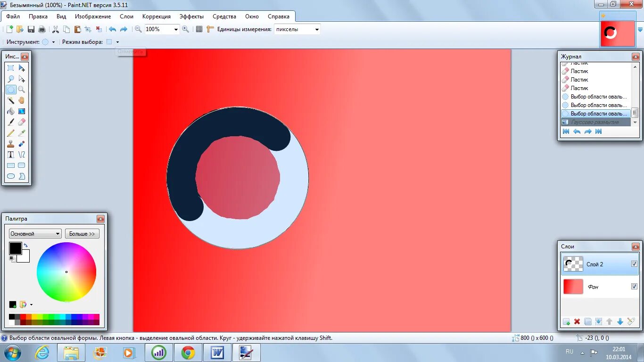Add a new layer in Слои panel
The image size is (644, 362).
(566, 321)
